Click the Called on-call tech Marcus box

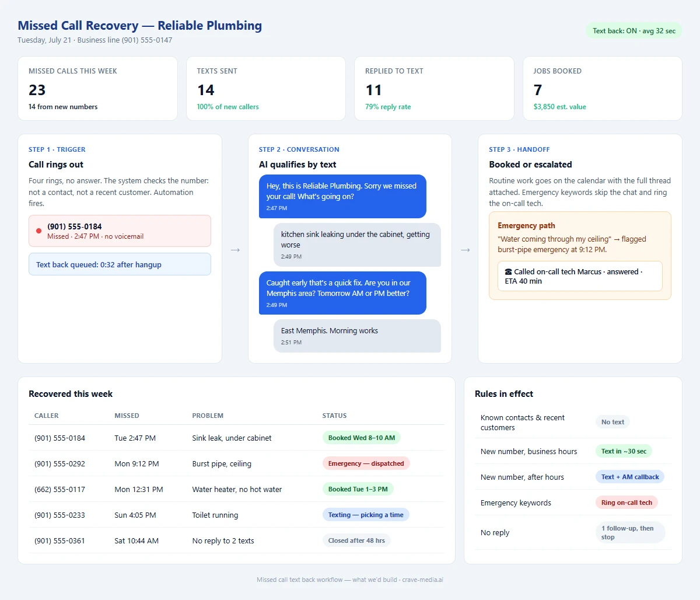[580, 276]
